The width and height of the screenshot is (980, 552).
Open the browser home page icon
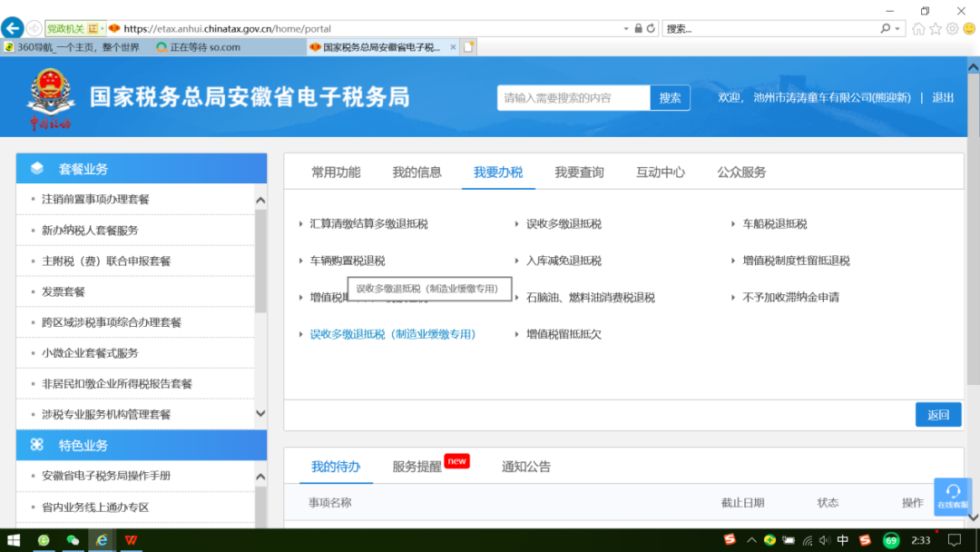coord(918,29)
